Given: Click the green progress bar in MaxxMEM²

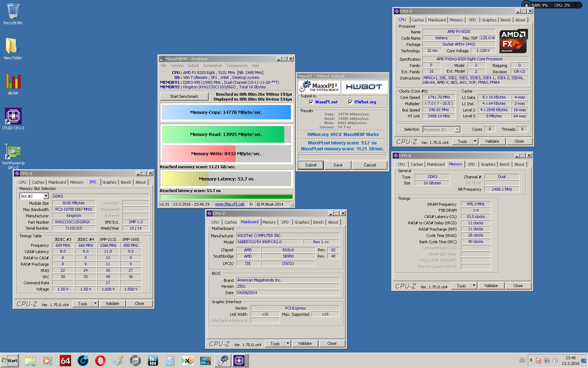Looking at the screenshot, I should (x=226, y=197).
